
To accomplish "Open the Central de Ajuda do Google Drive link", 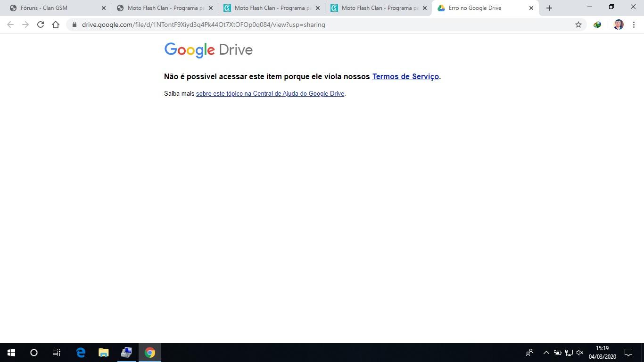I will (270, 93).
